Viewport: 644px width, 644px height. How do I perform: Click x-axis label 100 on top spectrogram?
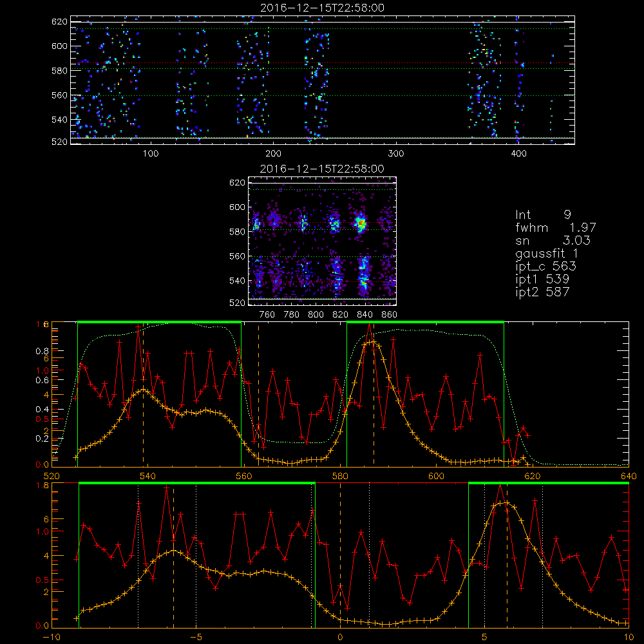click(x=151, y=154)
